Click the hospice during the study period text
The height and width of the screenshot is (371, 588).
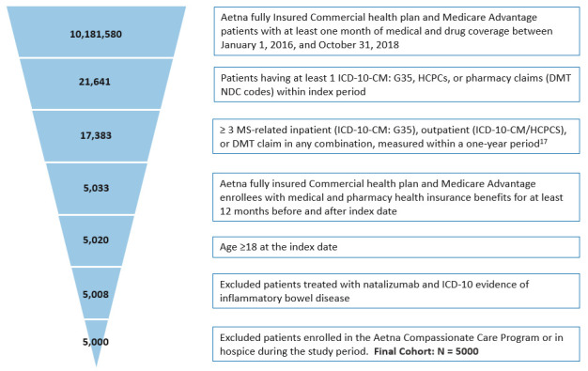point(293,351)
